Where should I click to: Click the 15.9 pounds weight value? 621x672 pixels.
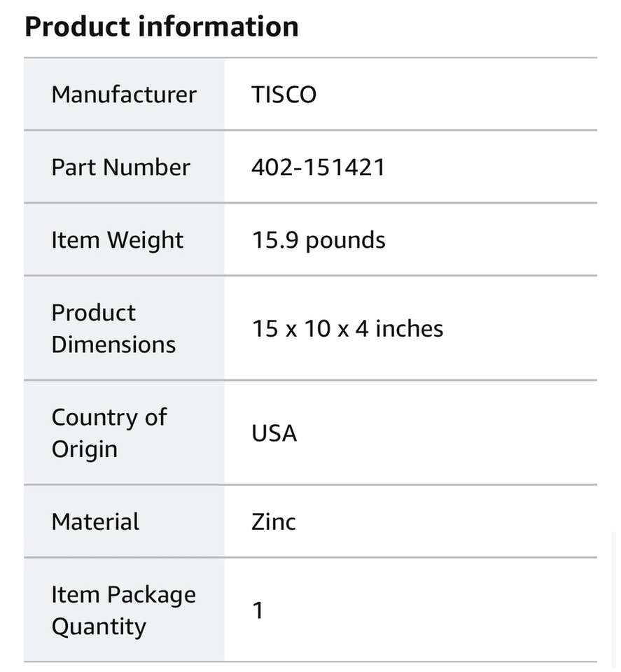318,240
